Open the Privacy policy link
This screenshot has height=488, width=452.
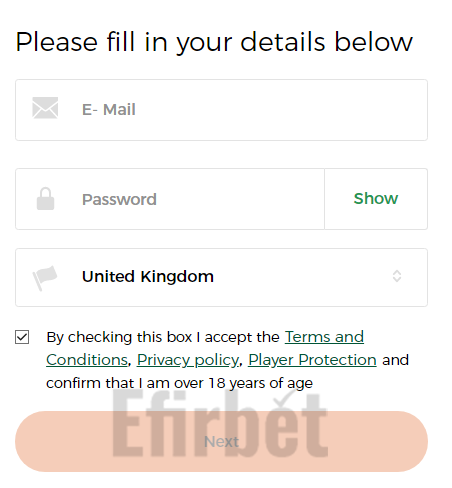(x=188, y=360)
